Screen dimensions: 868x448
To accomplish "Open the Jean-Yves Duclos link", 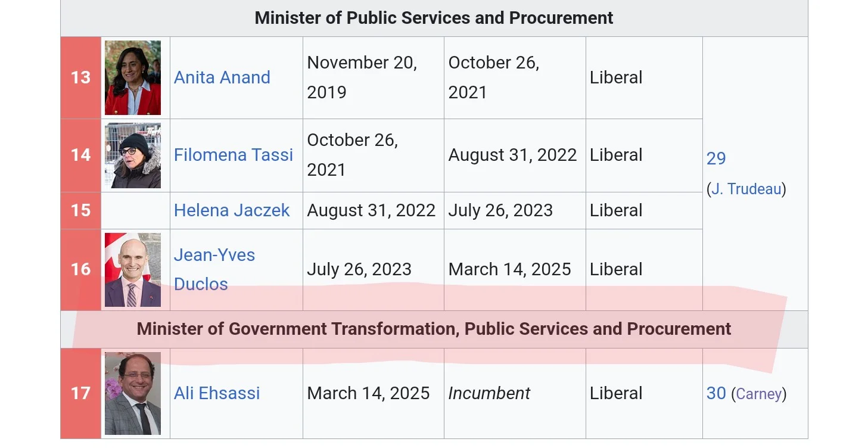I will pyautogui.click(x=214, y=256).
